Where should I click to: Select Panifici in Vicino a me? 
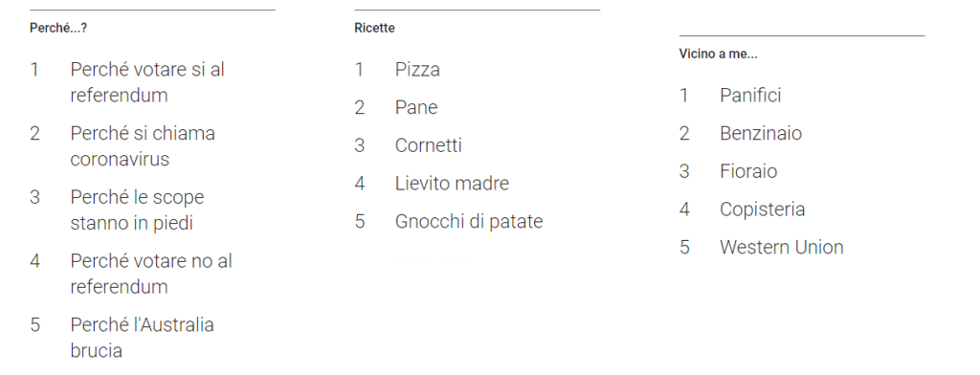[750, 95]
